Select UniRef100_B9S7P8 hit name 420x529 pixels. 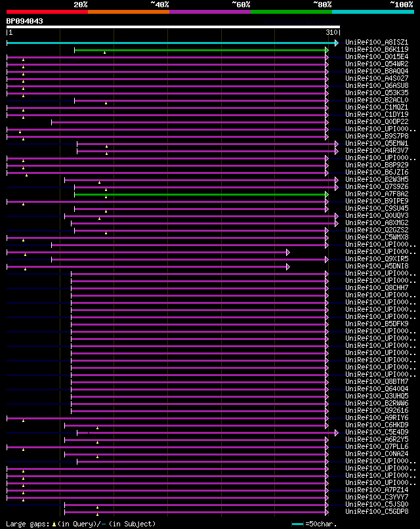click(377, 137)
